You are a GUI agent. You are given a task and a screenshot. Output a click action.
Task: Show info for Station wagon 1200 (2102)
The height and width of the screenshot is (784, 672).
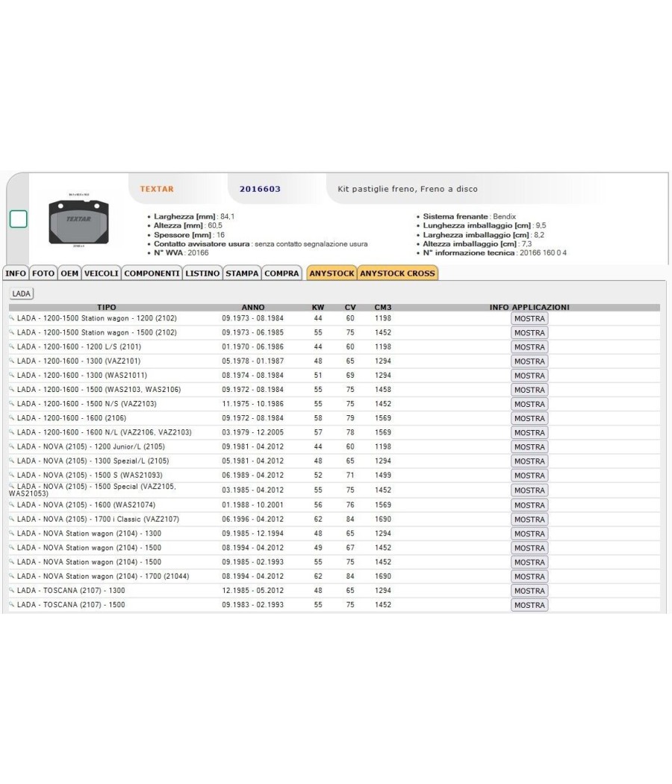click(529, 319)
